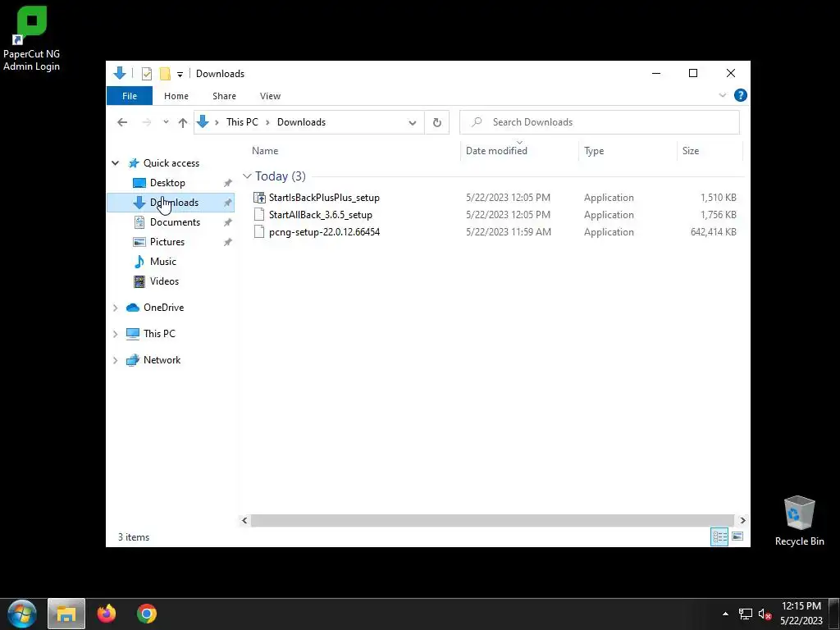Switch to Details view layout icon
The height and width of the screenshot is (630, 840).
[719, 536]
